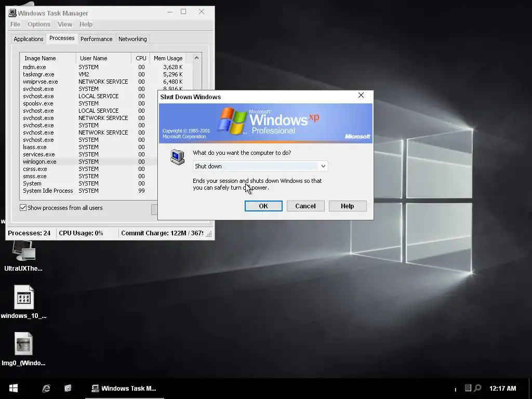
Task: Click the Windows Task Manager taskbar button
Action: tap(124, 389)
